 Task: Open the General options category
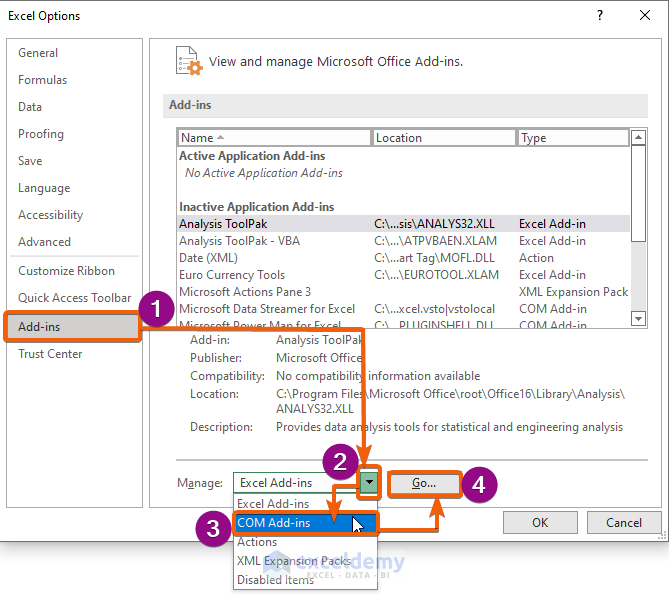pyautogui.click(x=38, y=53)
